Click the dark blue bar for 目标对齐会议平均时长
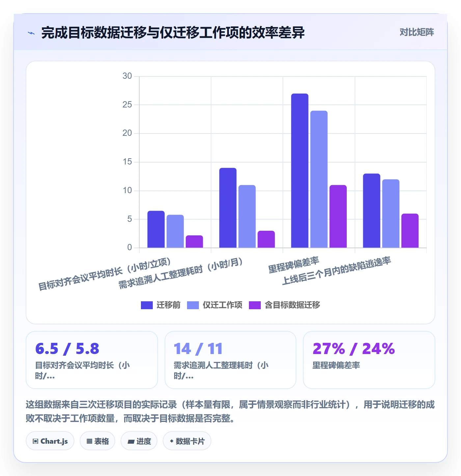This screenshot has width=461, height=476. (x=156, y=229)
